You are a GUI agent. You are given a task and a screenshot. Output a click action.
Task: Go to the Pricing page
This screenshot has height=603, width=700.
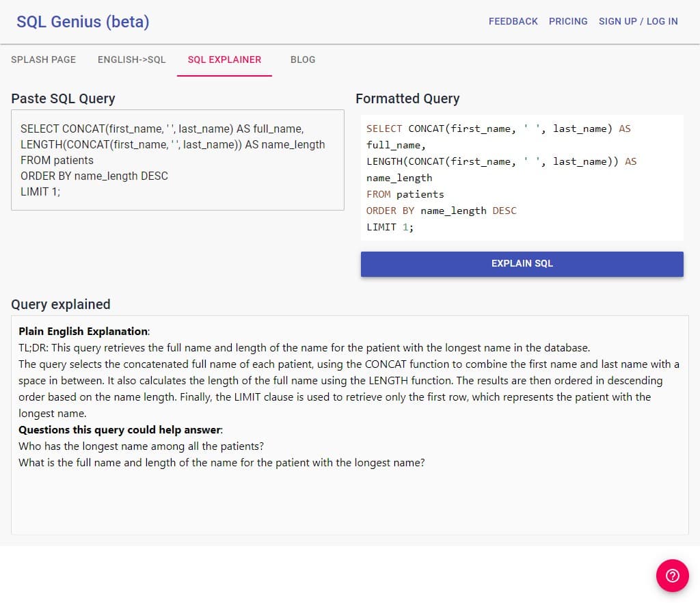(568, 22)
